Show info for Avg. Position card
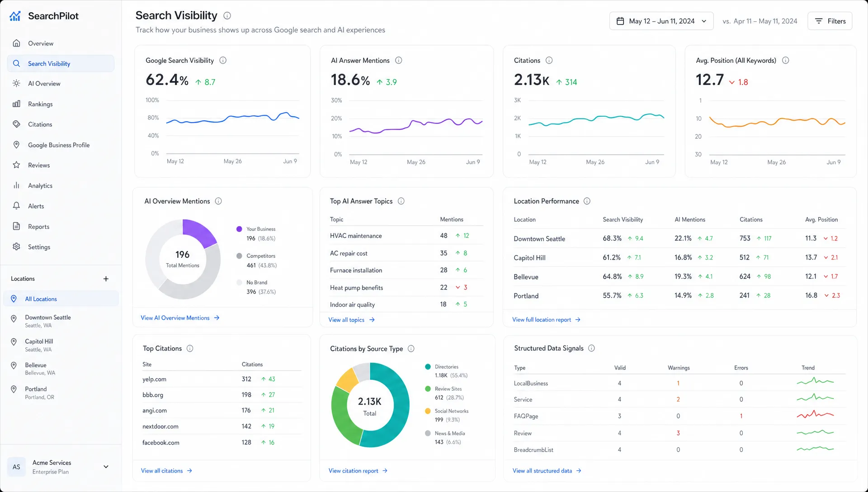The height and width of the screenshot is (492, 868). click(x=786, y=61)
